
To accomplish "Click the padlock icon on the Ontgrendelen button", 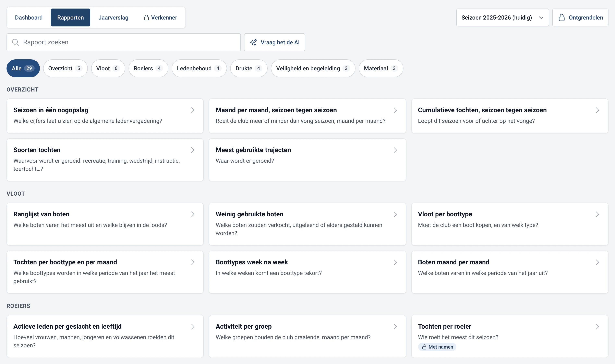I will pyautogui.click(x=562, y=17).
